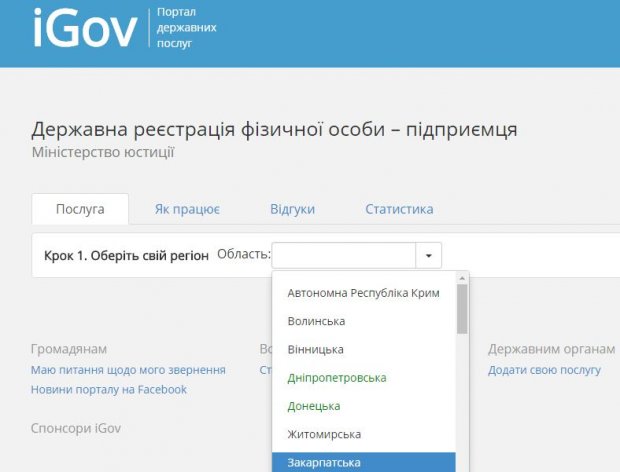620x472 pixels.
Task: Toggle the Область dropdown arrow button
Action: [428, 255]
